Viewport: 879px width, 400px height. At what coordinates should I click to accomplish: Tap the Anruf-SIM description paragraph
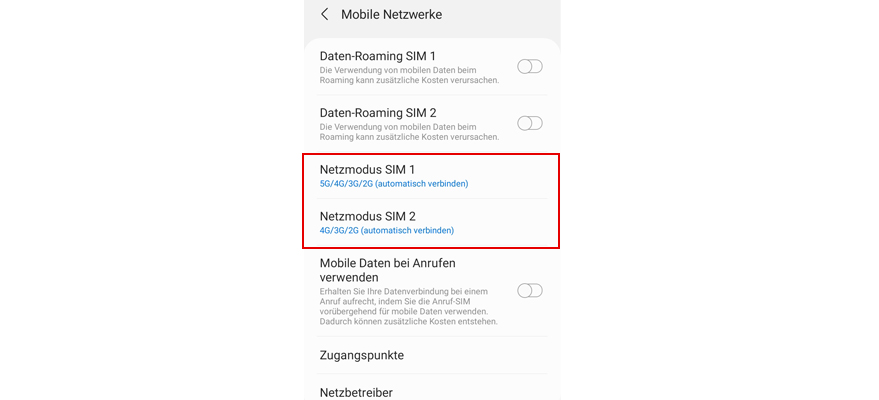409,306
